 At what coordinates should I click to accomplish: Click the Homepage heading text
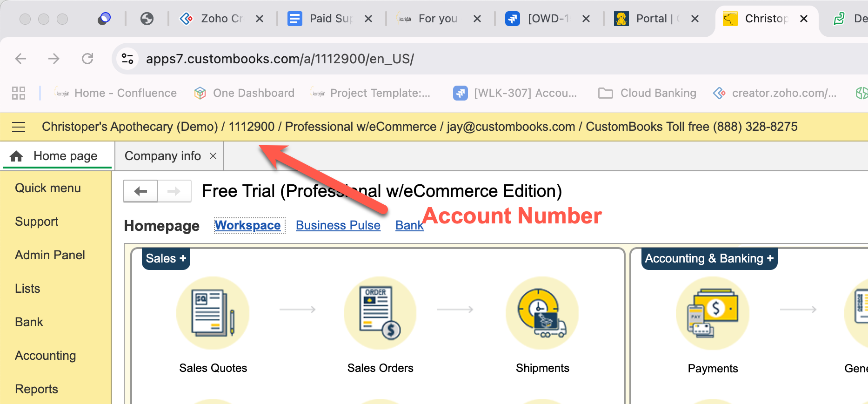tap(162, 226)
